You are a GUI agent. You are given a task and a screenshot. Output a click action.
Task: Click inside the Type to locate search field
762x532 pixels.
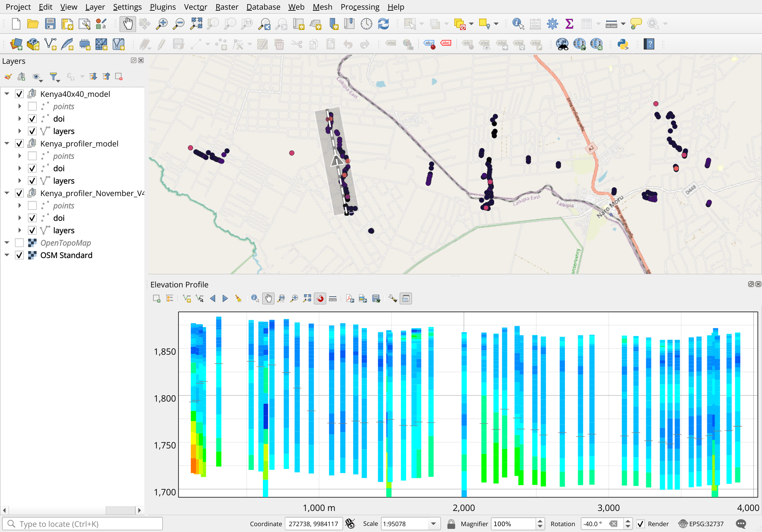pyautogui.click(x=82, y=524)
